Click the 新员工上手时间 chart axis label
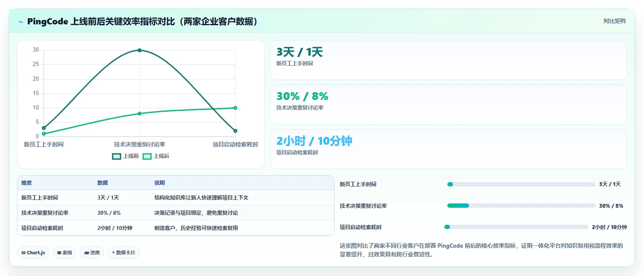 click(x=44, y=144)
